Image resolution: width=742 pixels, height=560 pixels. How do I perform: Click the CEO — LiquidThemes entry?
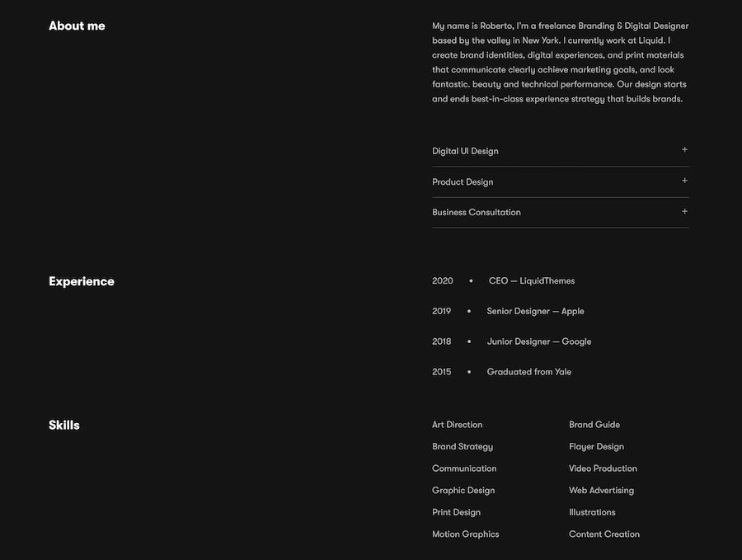pos(532,280)
